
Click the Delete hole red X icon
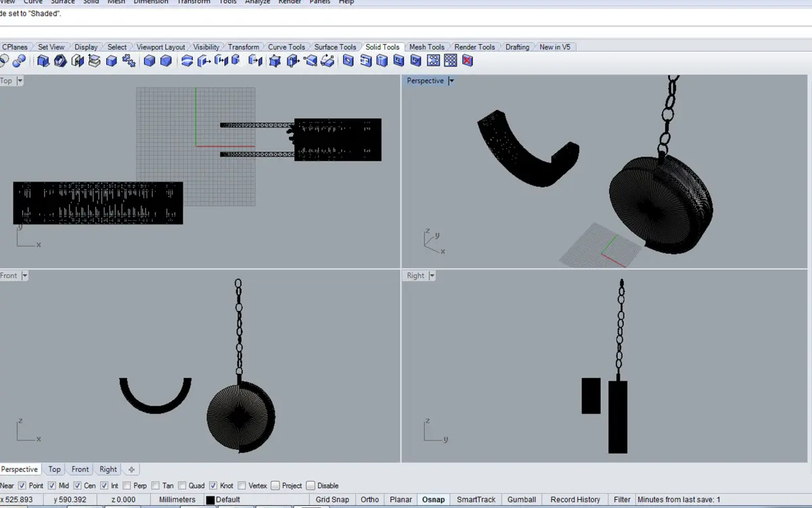[468, 61]
